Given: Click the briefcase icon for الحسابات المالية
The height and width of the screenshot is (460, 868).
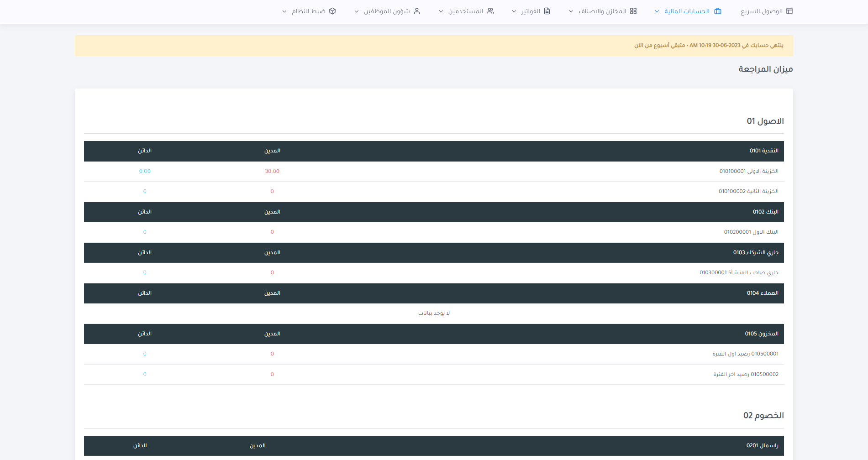Looking at the screenshot, I should (718, 11).
